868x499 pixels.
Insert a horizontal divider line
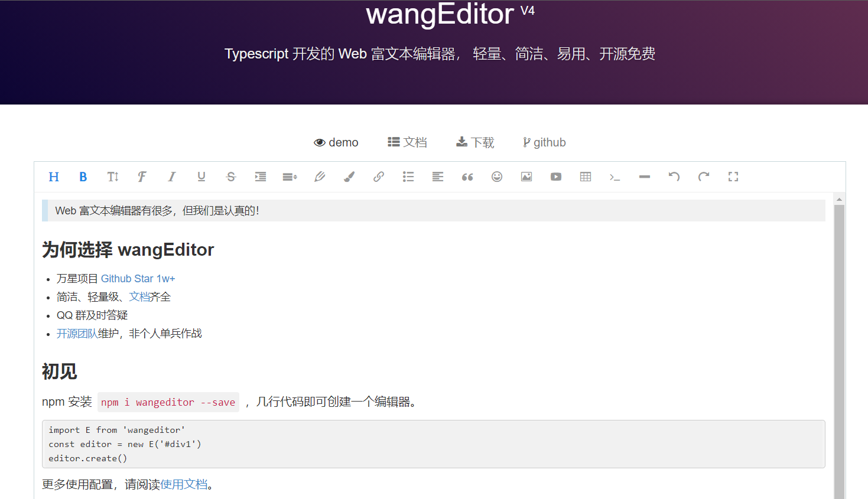645,177
